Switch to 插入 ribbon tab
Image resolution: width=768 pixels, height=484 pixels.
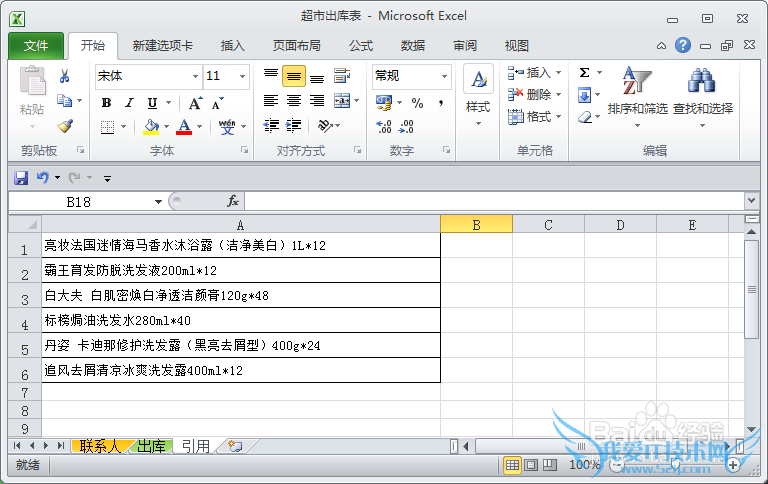pyautogui.click(x=232, y=46)
